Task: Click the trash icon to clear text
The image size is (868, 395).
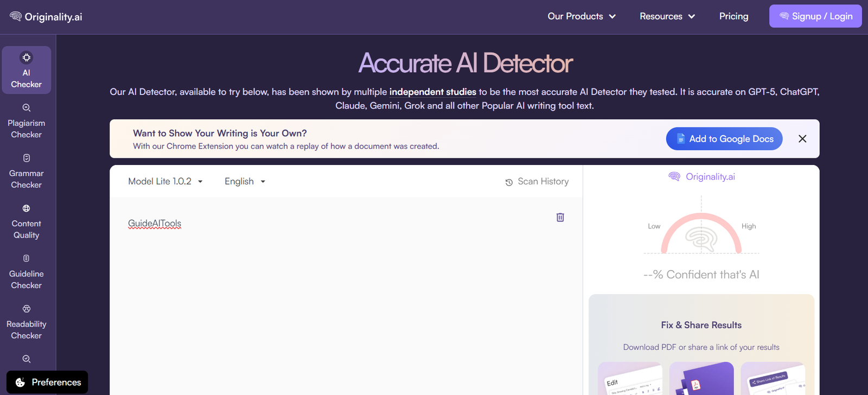Action: [x=560, y=217]
